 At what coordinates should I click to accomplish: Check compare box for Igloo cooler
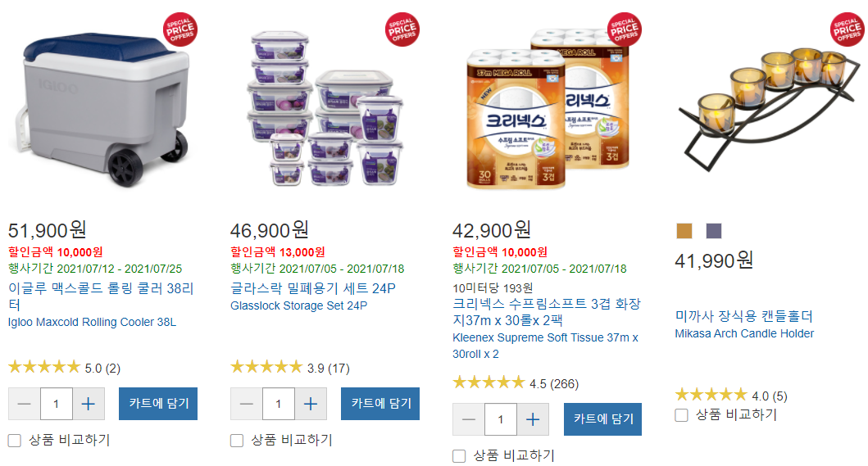tap(15, 441)
